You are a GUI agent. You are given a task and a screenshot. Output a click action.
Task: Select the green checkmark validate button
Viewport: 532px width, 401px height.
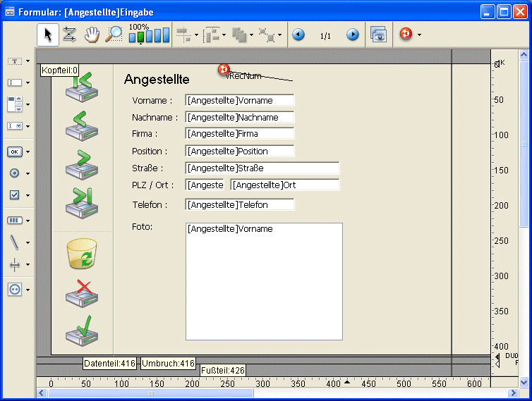pyautogui.click(x=81, y=330)
